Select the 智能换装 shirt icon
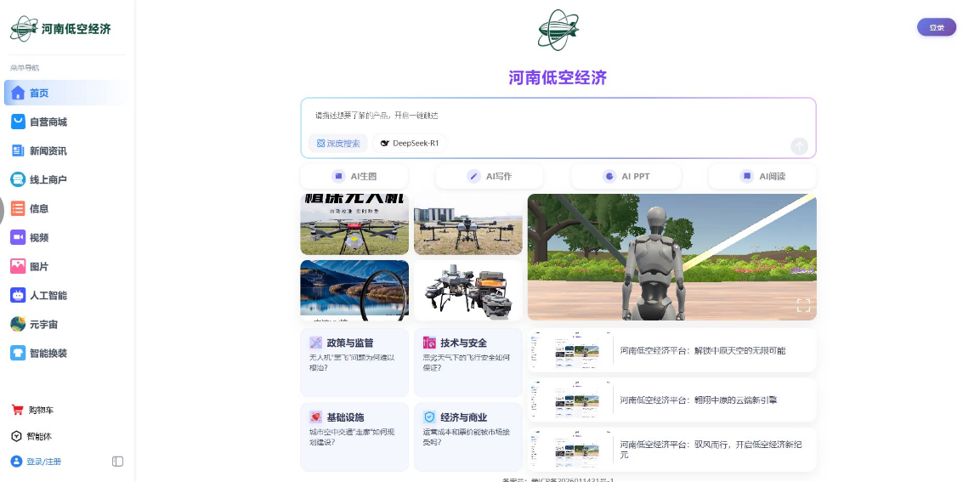Image resolution: width=980 pixels, height=482 pixels. pos(18,353)
